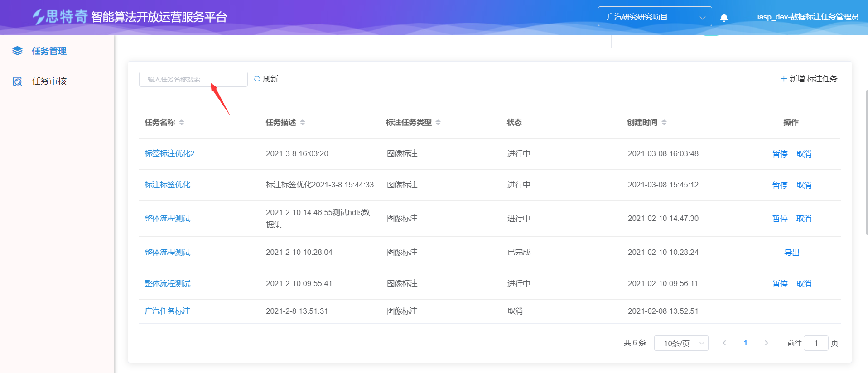The image size is (868, 373).
Task: Click 进行中 status in 标签标注优化2 row
Action: 519,153
